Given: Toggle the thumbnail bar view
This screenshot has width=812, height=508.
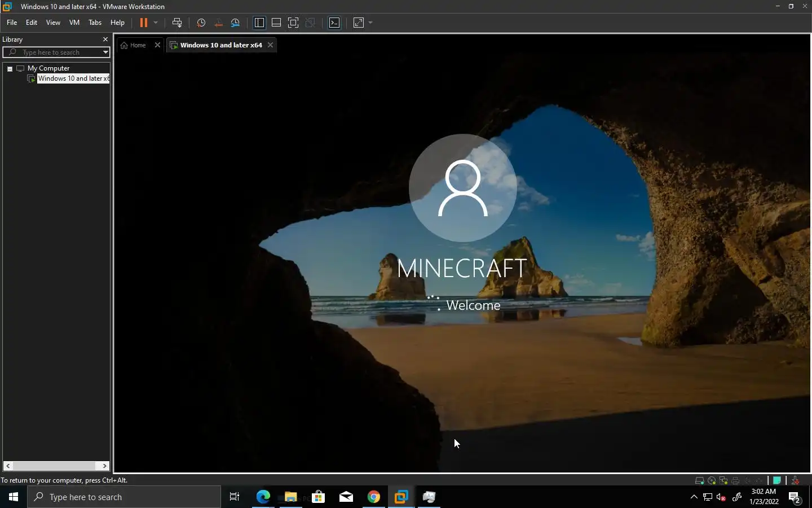Looking at the screenshot, I should tap(276, 23).
